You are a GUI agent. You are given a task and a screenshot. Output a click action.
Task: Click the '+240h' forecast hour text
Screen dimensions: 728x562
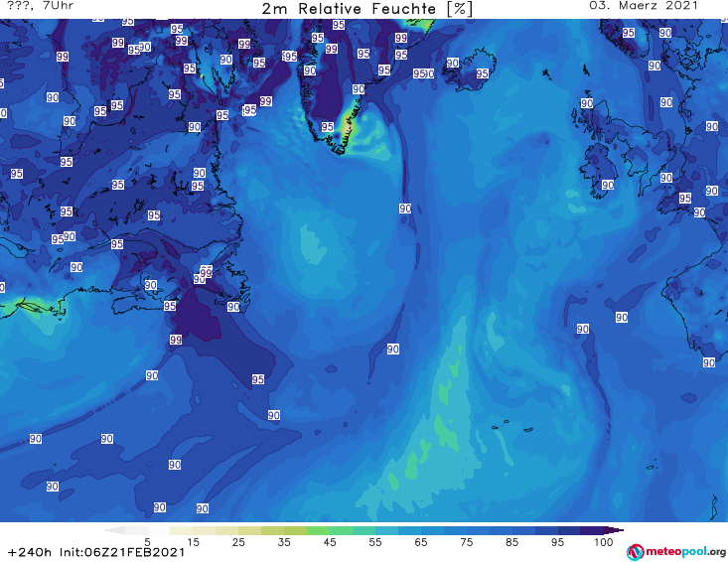tap(30, 552)
